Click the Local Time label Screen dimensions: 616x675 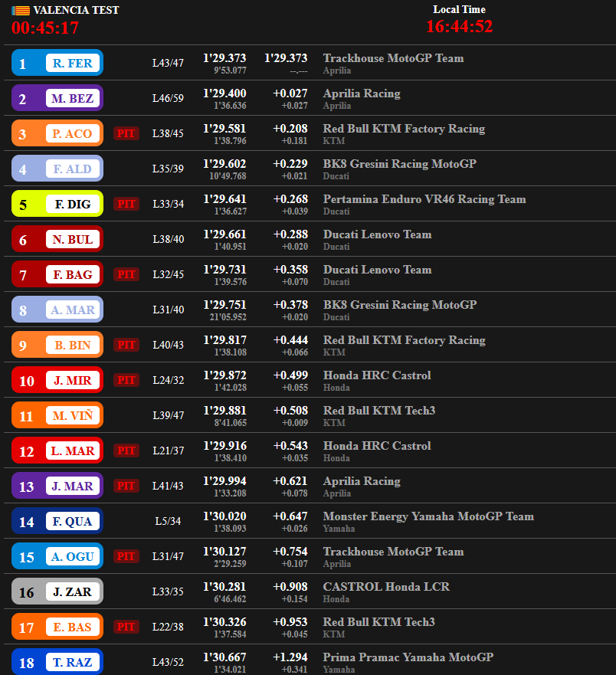(459, 9)
